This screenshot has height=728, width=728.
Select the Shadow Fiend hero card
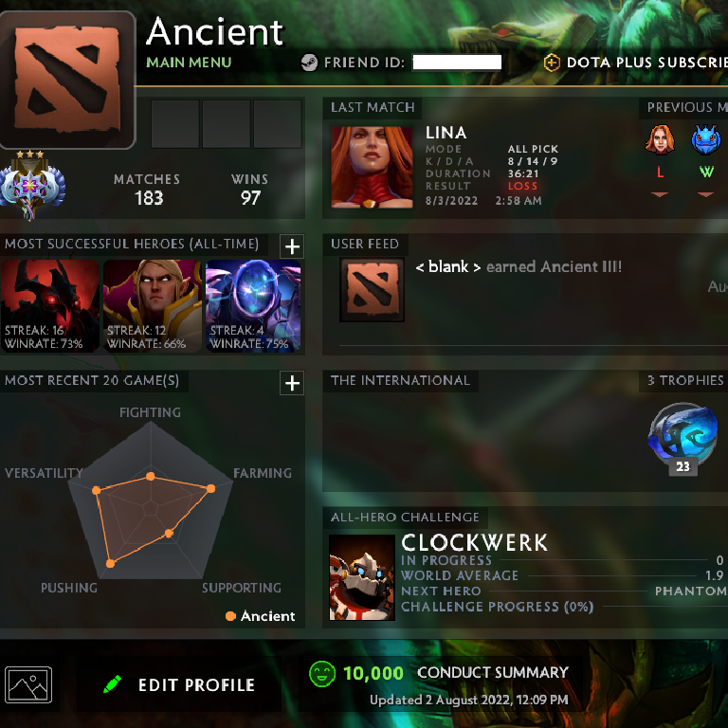click(x=50, y=305)
